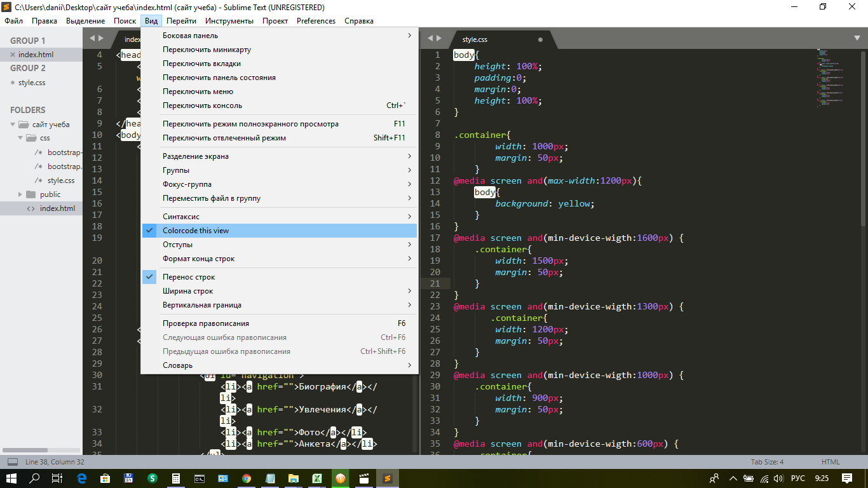Open Chrome from the taskbar
Viewport: 868px width, 488px height.
246,478
